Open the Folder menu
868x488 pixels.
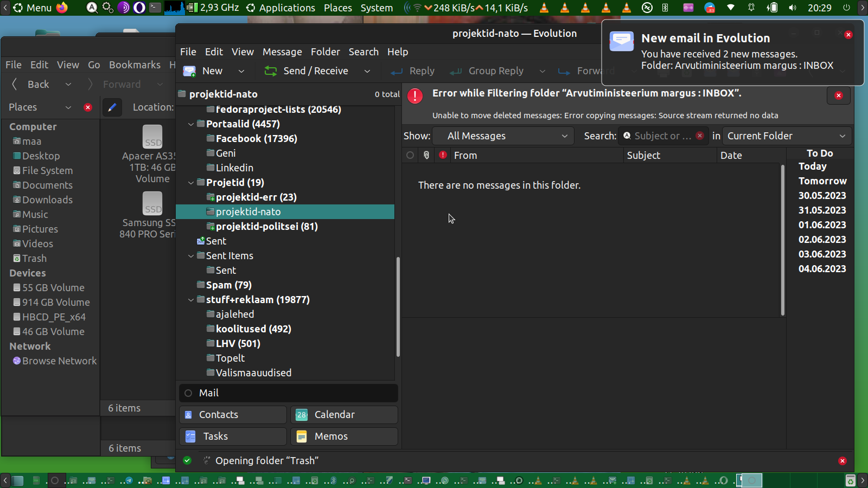point(325,52)
